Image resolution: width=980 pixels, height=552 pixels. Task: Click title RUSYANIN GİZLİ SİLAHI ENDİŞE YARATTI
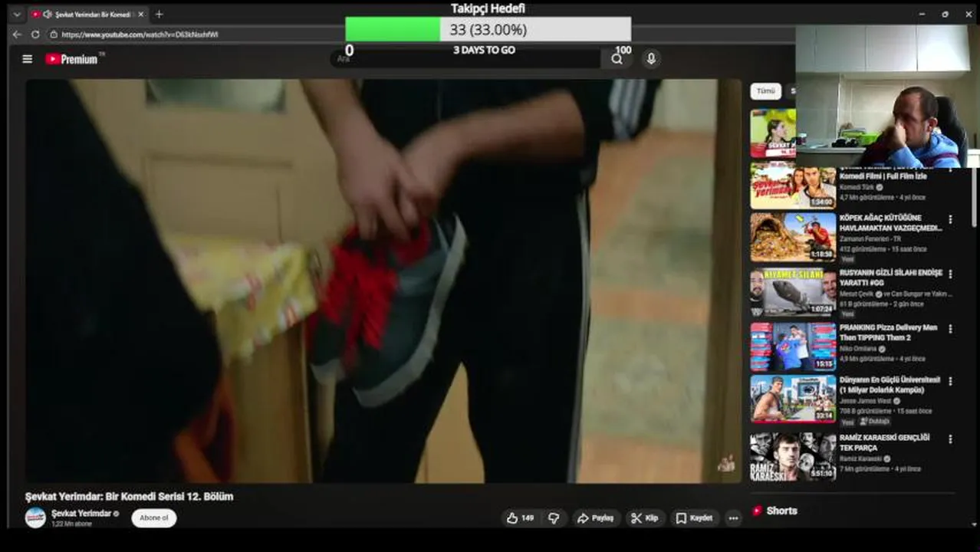point(890,278)
